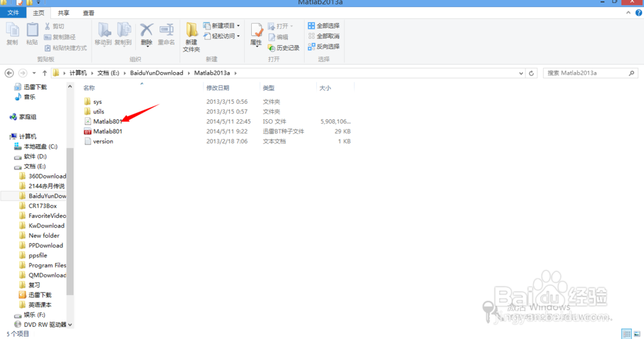644x339 pixels.
Task: Select 剪切 (cut) in the ribbon
Action: [54, 26]
